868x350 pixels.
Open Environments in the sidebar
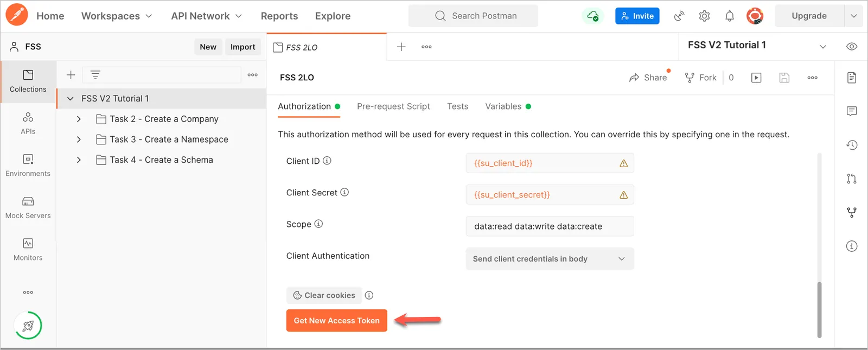pos(28,166)
